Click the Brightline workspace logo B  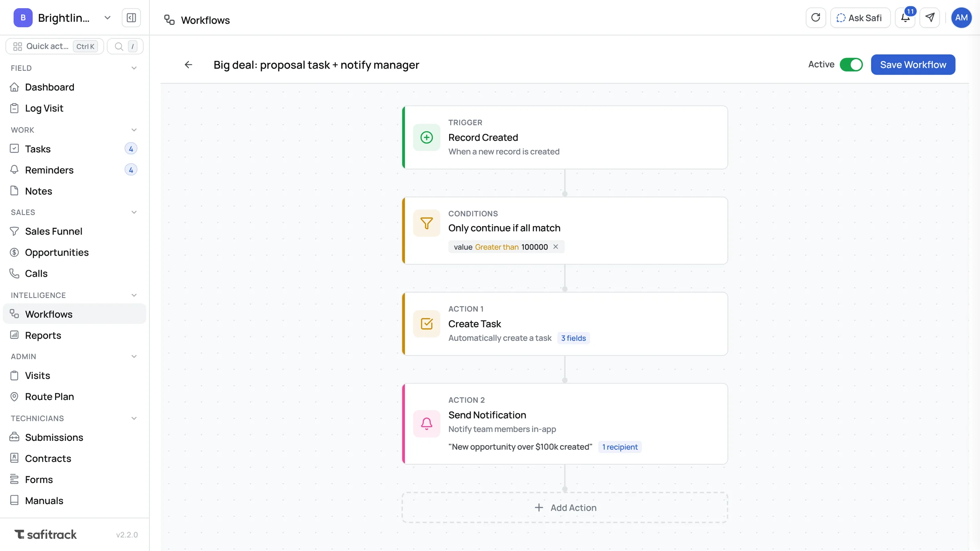pos(23,18)
